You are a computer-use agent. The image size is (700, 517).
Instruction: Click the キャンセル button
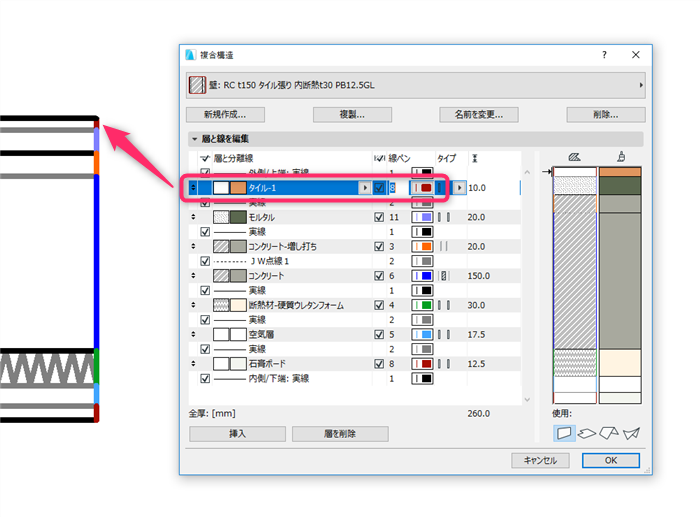click(540, 460)
